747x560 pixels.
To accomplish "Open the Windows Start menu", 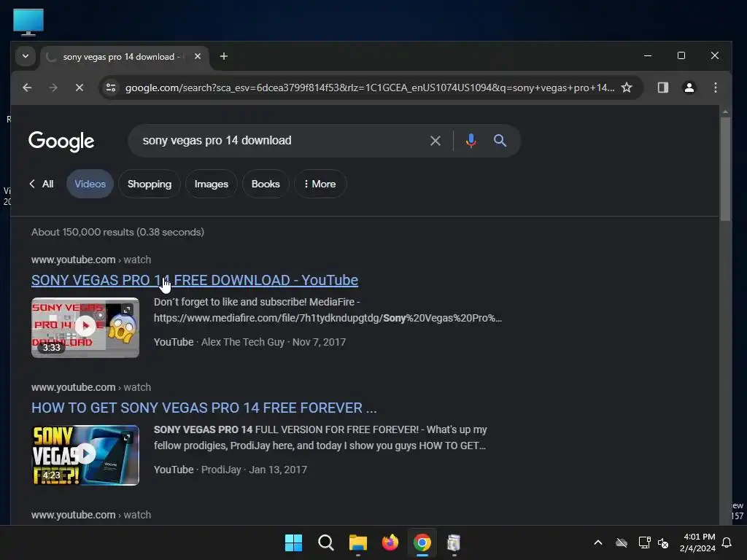I will pos(293,542).
